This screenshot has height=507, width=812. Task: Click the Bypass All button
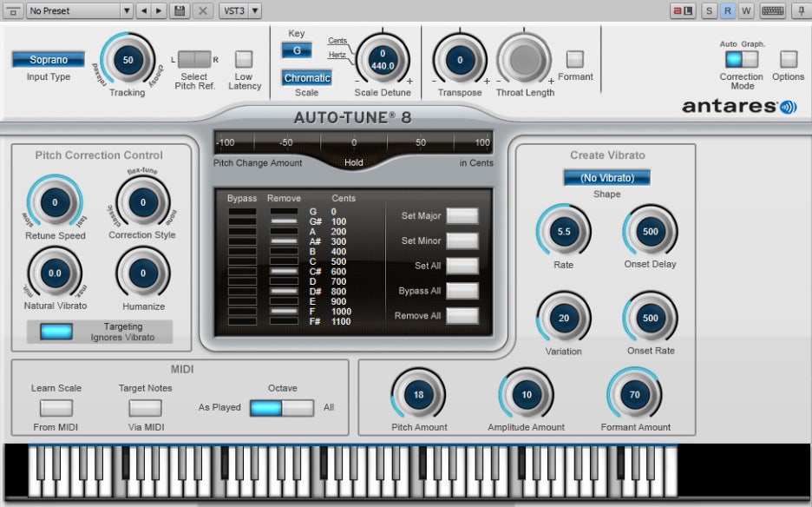(x=462, y=291)
